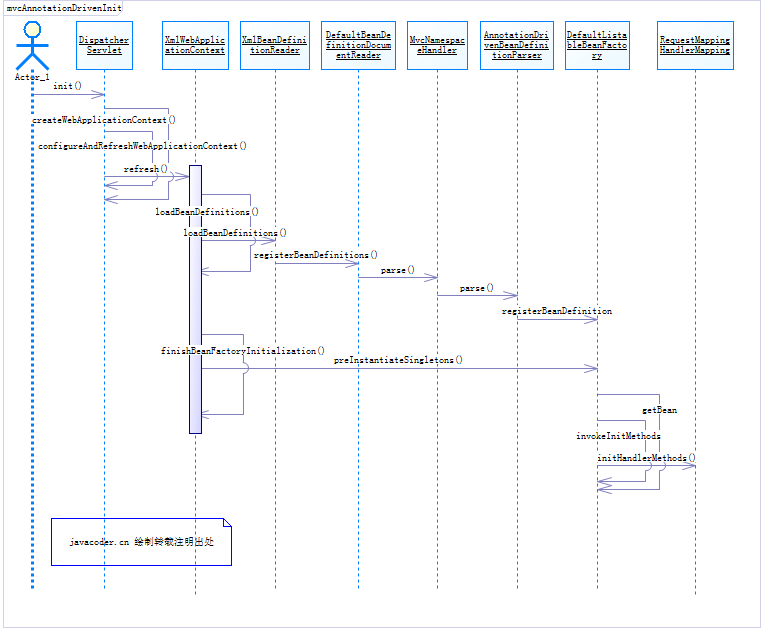Click the getBean self-call label

click(659, 410)
